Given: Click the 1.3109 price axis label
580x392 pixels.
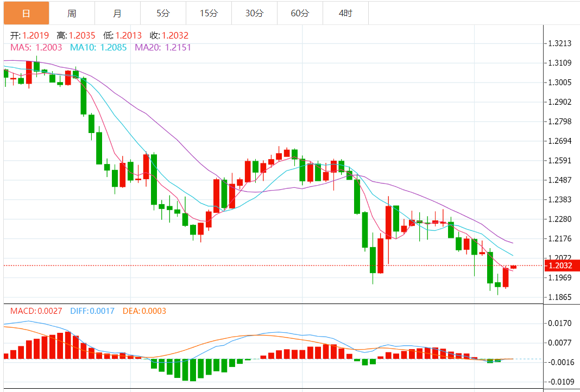Looking at the screenshot, I should pyautogui.click(x=560, y=63).
